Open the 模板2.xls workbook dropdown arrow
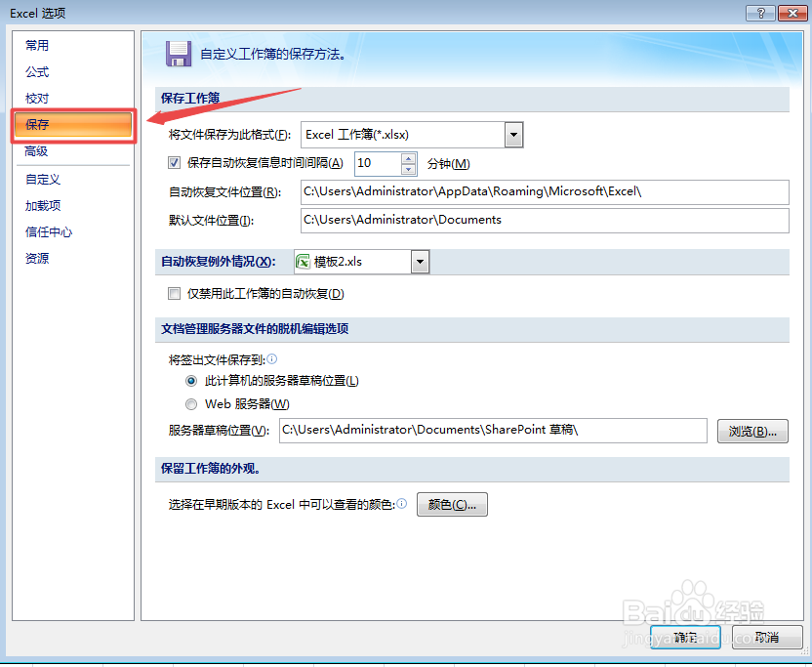 [x=420, y=262]
